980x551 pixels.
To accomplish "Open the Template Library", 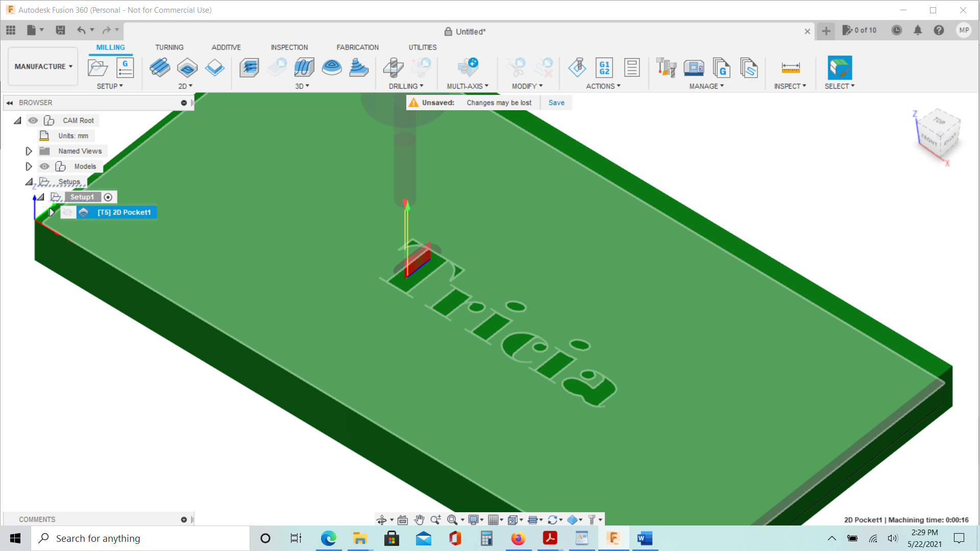I will coord(749,67).
